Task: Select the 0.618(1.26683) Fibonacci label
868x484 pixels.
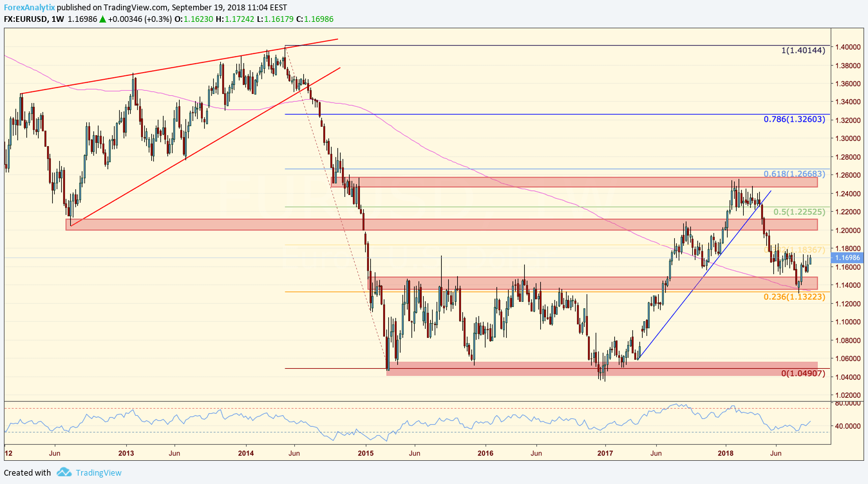Action: [x=795, y=174]
